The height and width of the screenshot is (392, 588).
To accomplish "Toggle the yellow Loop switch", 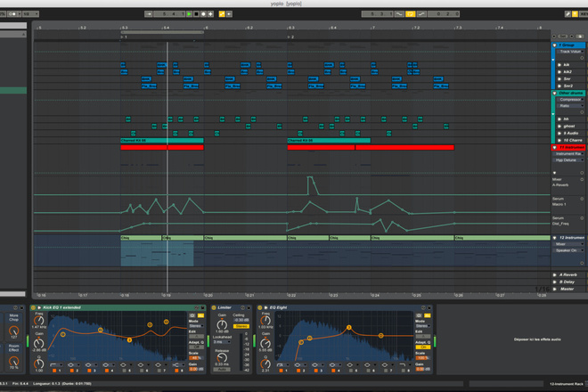I will tap(411, 14).
